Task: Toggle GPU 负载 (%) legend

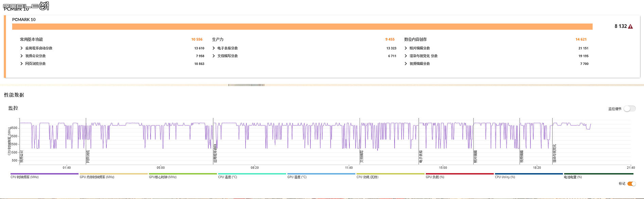Action: (460, 176)
